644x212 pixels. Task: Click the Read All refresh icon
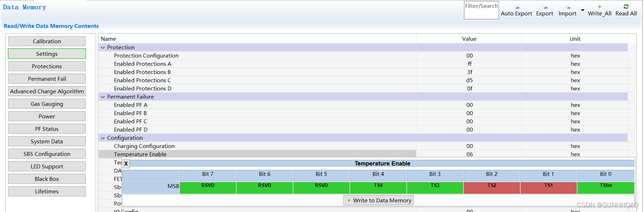pyautogui.click(x=626, y=6)
